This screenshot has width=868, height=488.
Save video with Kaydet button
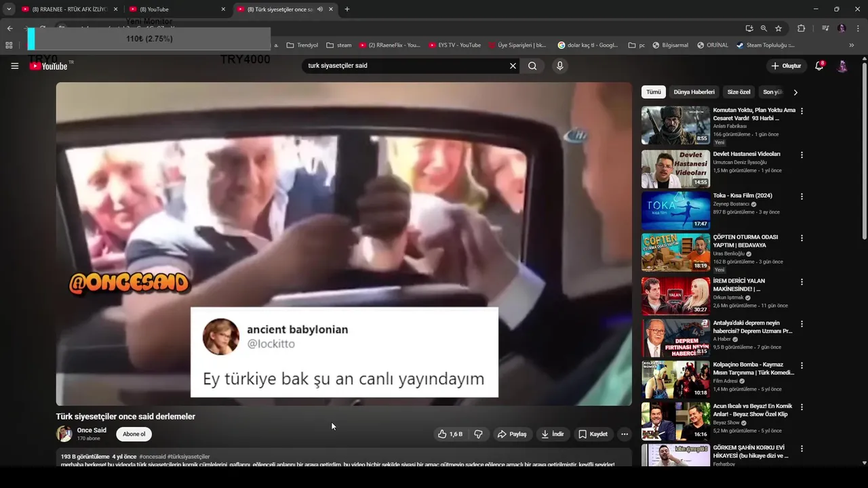click(593, 434)
